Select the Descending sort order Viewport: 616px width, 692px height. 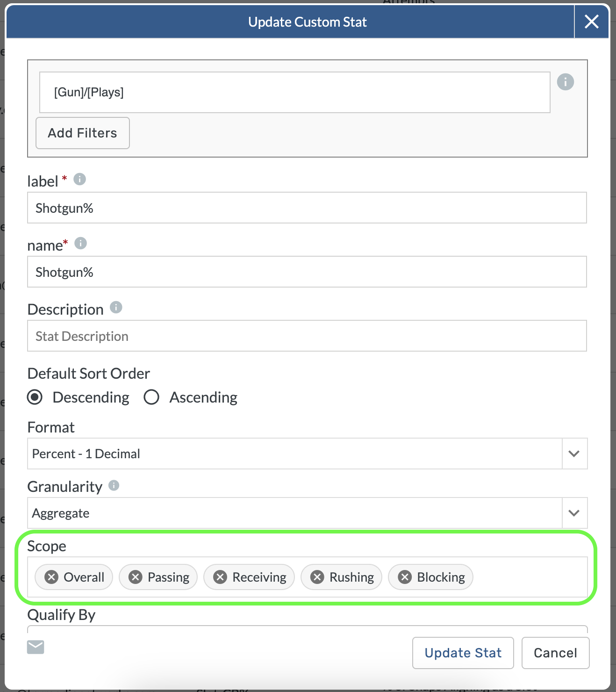click(35, 397)
